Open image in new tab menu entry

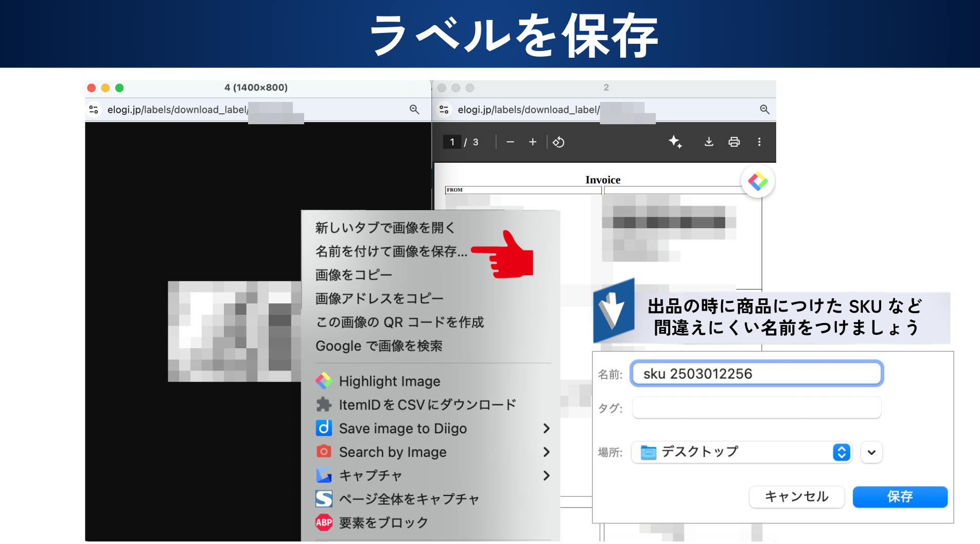[x=385, y=228]
